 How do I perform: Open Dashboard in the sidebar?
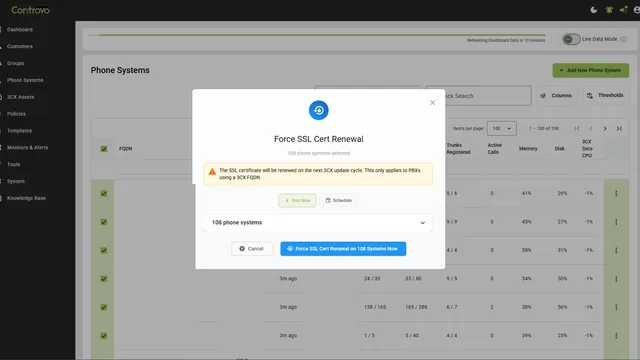[x=20, y=29]
